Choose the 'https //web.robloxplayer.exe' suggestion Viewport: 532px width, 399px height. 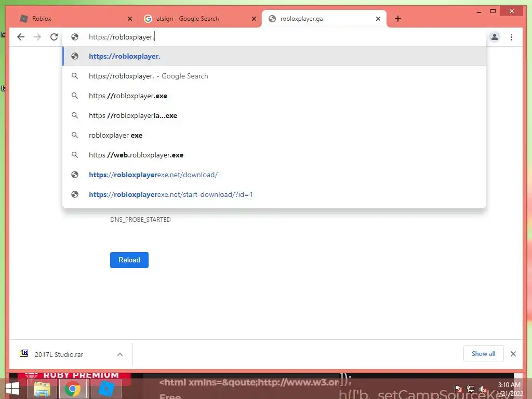[x=274, y=155]
